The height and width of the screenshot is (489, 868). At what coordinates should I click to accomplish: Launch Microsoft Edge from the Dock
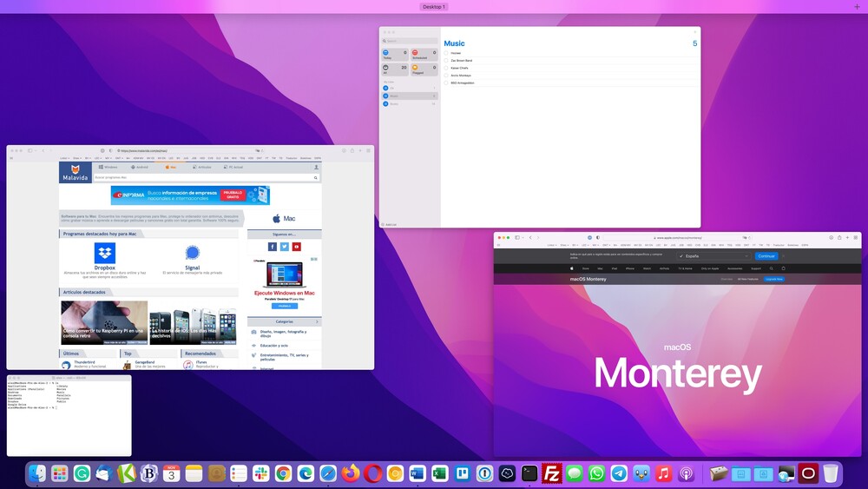tap(306, 473)
